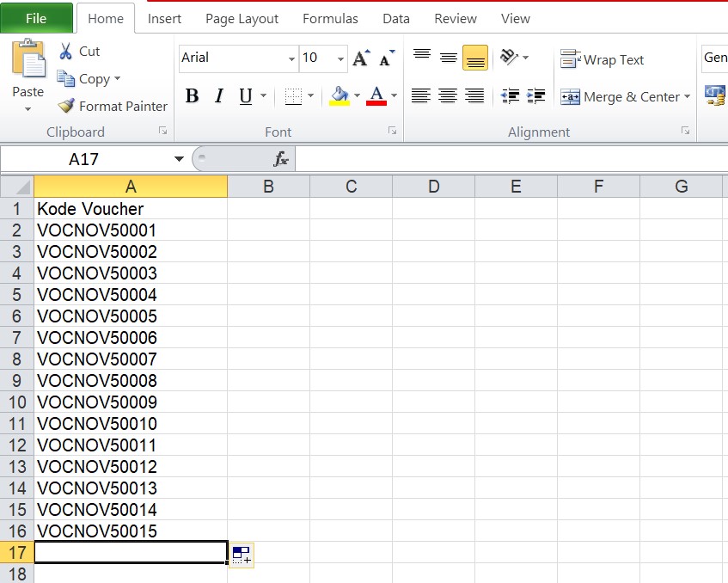This screenshot has height=583, width=728.
Task: Switch to the Data tab
Action: pyautogui.click(x=395, y=19)
